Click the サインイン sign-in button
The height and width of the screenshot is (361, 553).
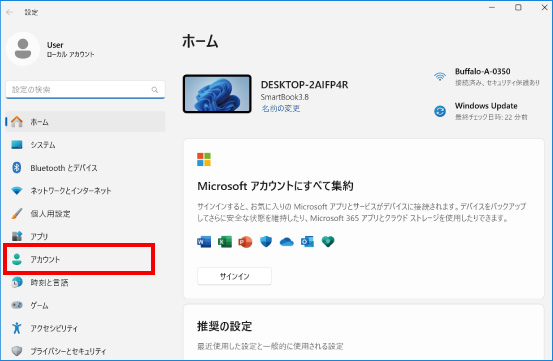pyautogui.click(x=235, y=276)
